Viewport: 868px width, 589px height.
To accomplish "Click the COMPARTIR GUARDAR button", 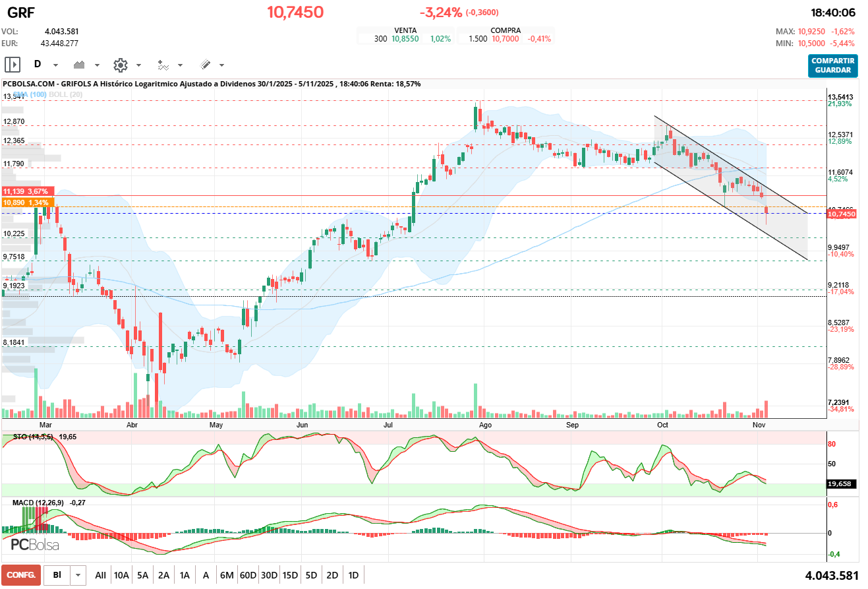I will coord(833,65).
